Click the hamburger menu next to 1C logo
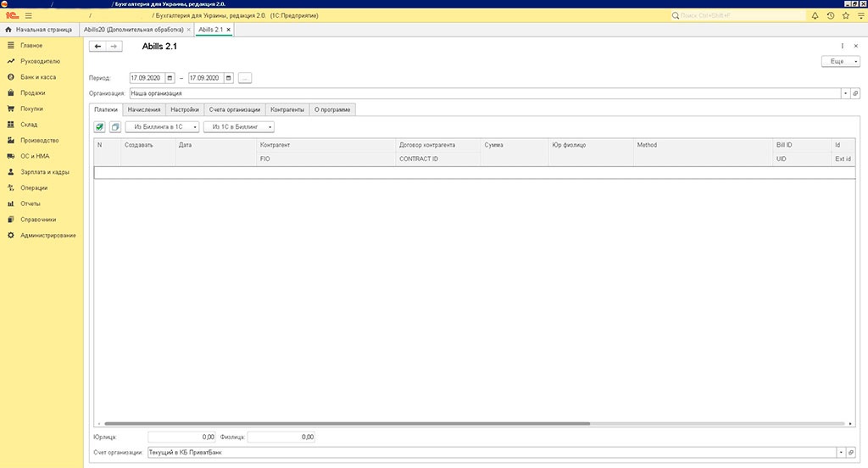 pos(28,16)
